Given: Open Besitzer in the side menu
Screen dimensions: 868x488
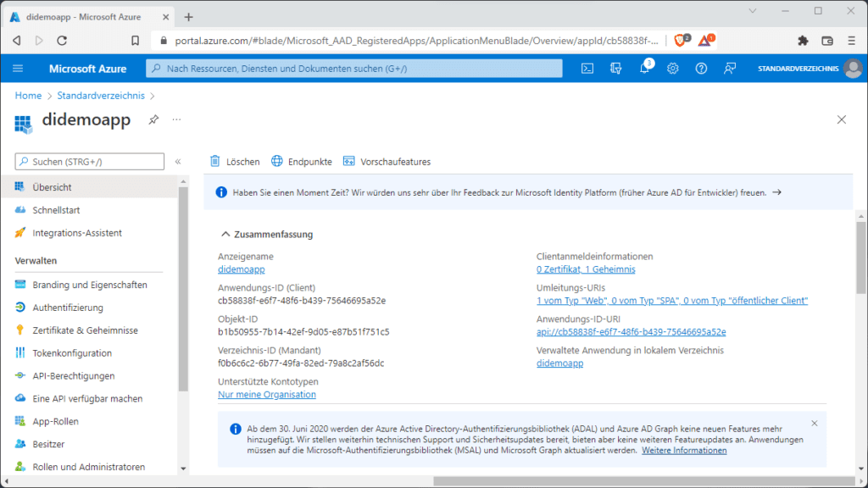Looking at the screenshot, I should [x=88, y=444].
